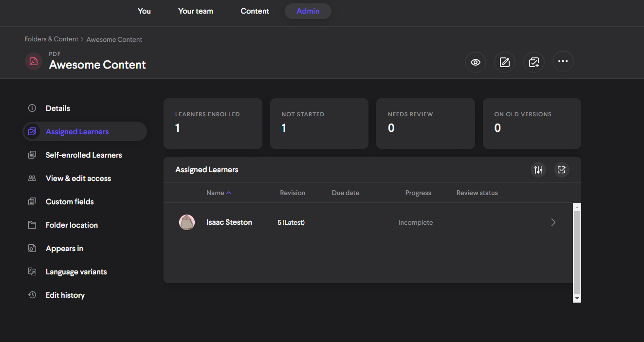Click the assign content icon in header
This screenshot has height=342, width=644.
[534, 62]
